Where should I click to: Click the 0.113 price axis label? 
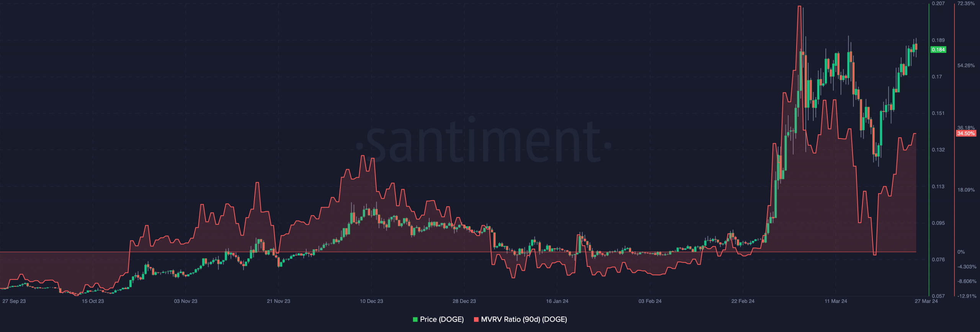(938, 186)
